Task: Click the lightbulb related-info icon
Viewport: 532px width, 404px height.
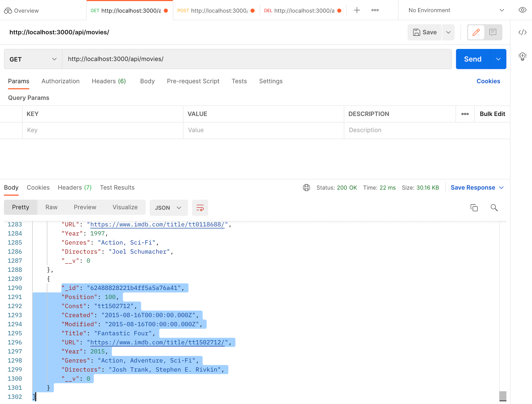Action: (522, 56)
